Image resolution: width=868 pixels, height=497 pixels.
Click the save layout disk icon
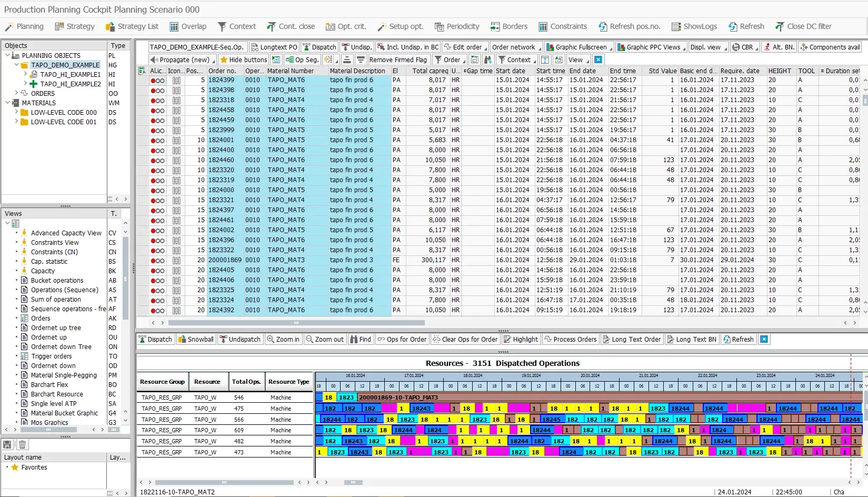click(x=7, y=445)
